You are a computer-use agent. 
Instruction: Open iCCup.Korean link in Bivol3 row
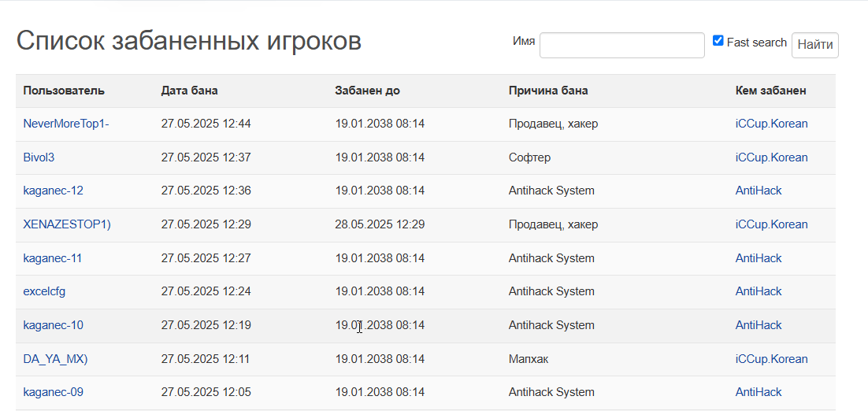pos(771,157)
